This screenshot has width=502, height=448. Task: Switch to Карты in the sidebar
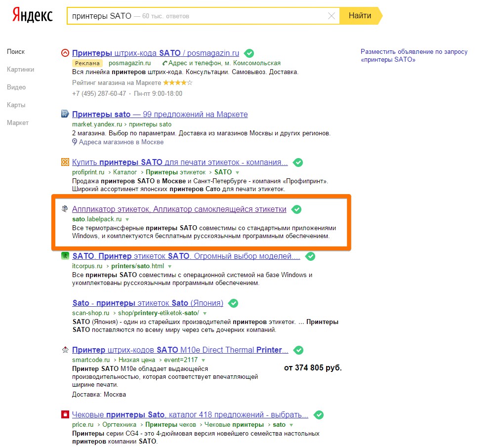click(x=16, y=105)
